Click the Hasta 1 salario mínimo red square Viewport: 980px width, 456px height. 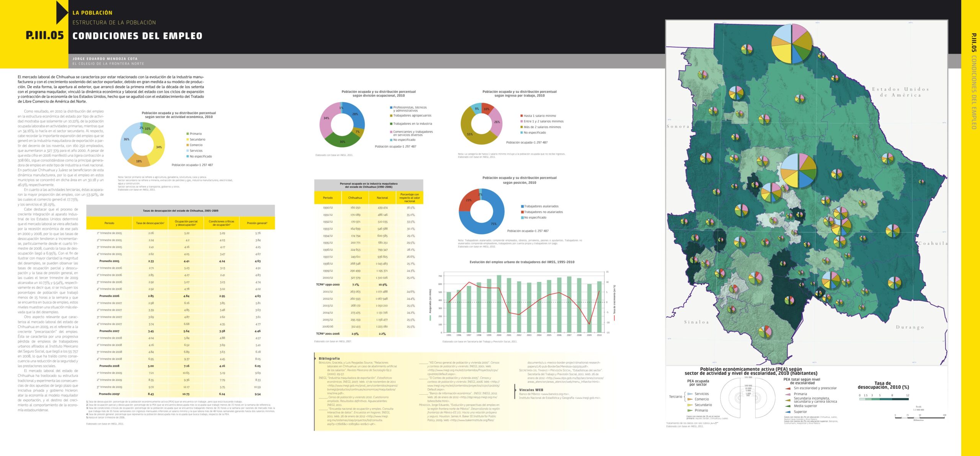(x=521, y=116)
